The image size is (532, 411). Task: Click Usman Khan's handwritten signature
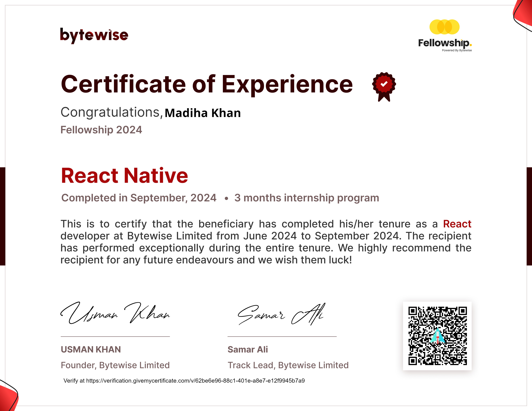115,313
